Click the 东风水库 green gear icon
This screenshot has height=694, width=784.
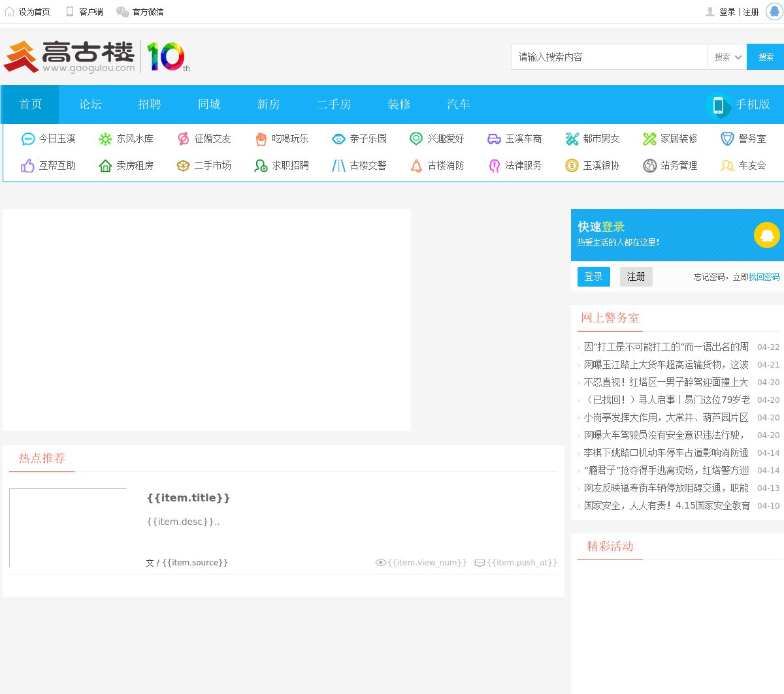(105, 139)
